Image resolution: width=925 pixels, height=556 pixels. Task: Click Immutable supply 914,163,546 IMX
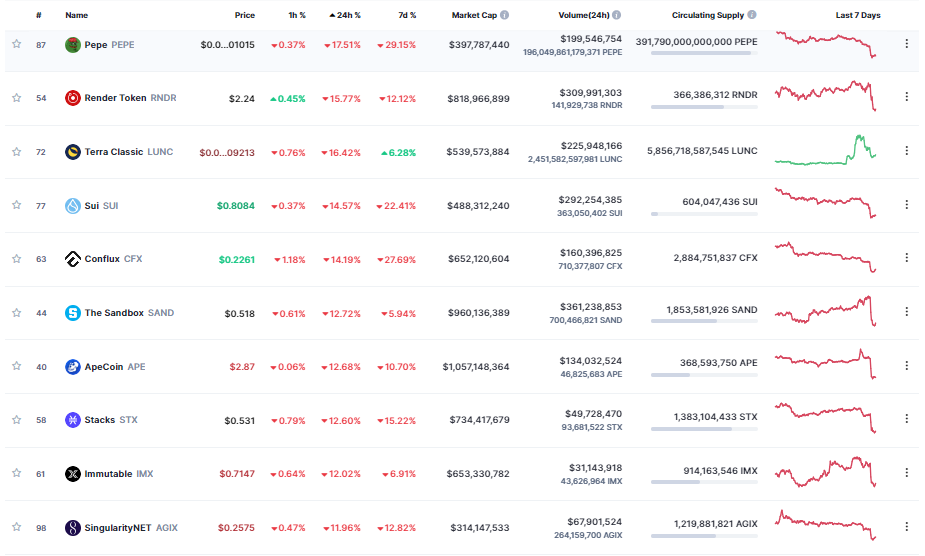(720, 471)
